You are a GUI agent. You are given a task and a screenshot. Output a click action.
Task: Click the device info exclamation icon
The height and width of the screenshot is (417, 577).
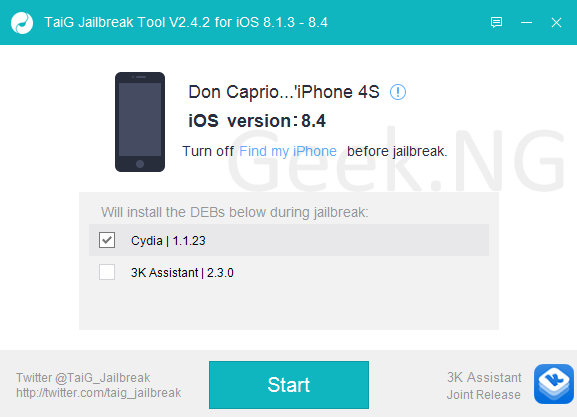tap(398, 92)
